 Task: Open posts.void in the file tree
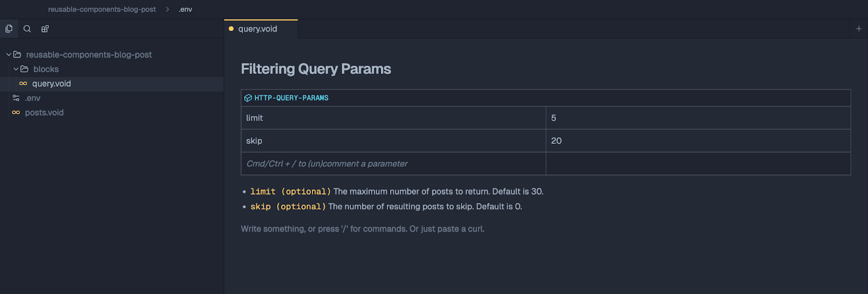[44, 113]
